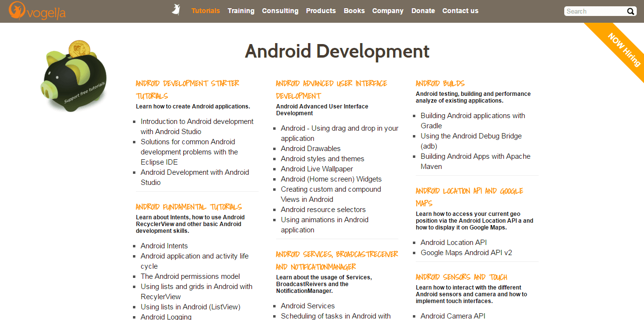Open the Android Drawables link
This screenshot has width=644, height=320.
coord(311,149)
